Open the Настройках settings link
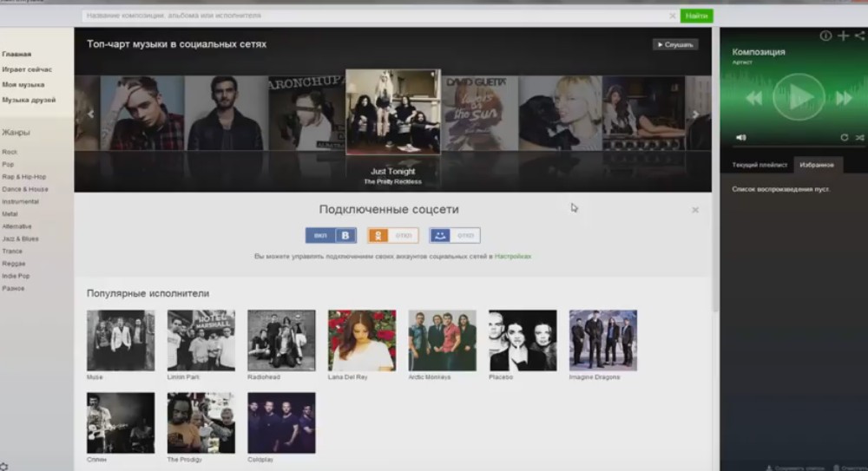868x471 pixels. point(513,256)
